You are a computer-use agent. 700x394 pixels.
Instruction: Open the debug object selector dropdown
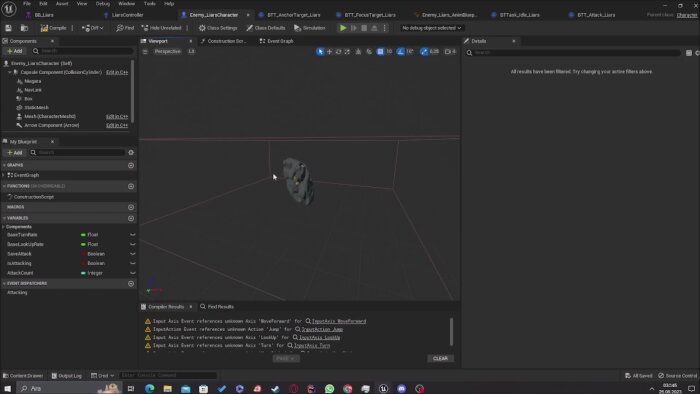[x=431, y=28]
